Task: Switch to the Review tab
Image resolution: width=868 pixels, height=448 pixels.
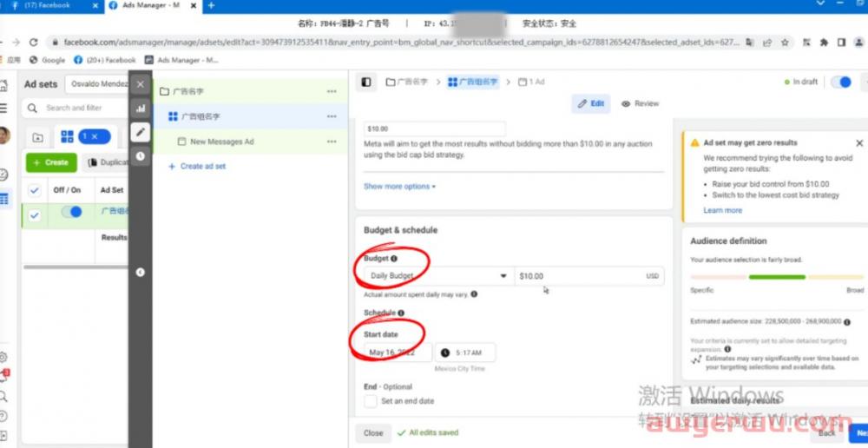Action: point(640,103)
